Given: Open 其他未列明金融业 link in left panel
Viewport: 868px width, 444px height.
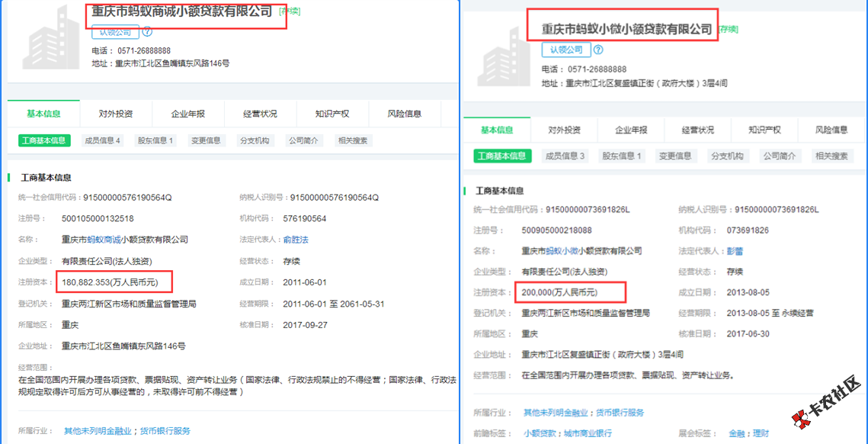Looking at the screenshot, I should pos(98,431).
